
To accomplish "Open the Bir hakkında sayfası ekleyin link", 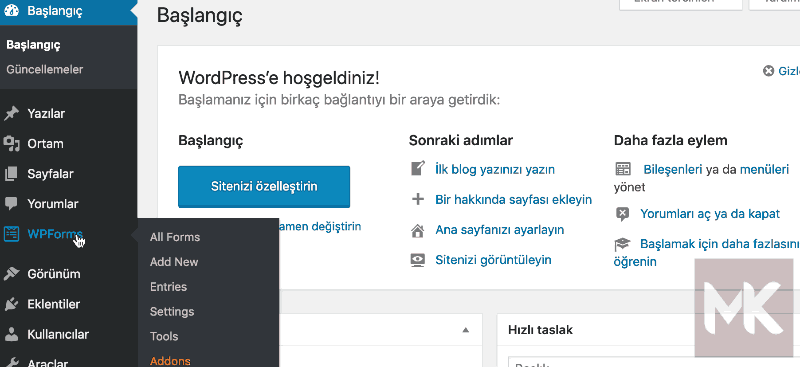I will (x=513, y=199).
